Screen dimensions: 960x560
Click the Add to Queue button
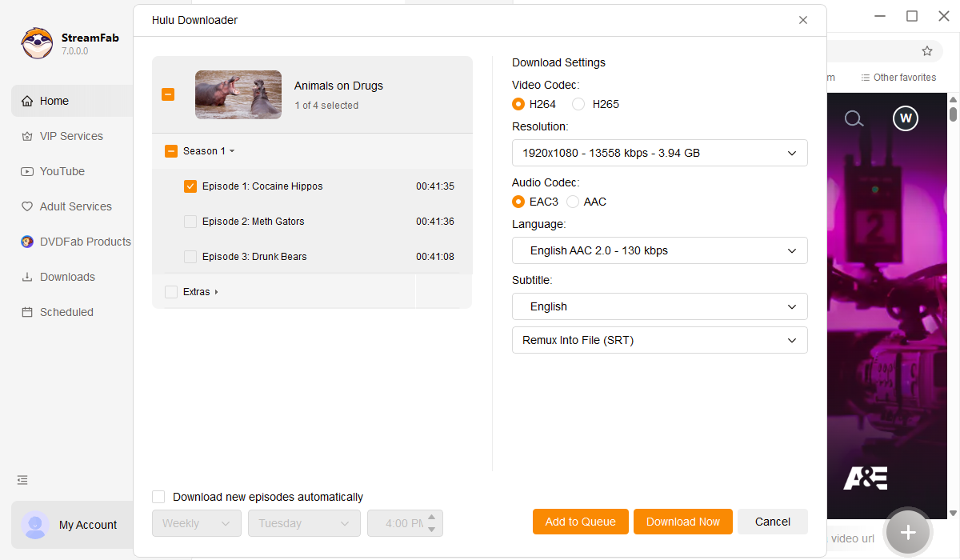click(580, 522)
